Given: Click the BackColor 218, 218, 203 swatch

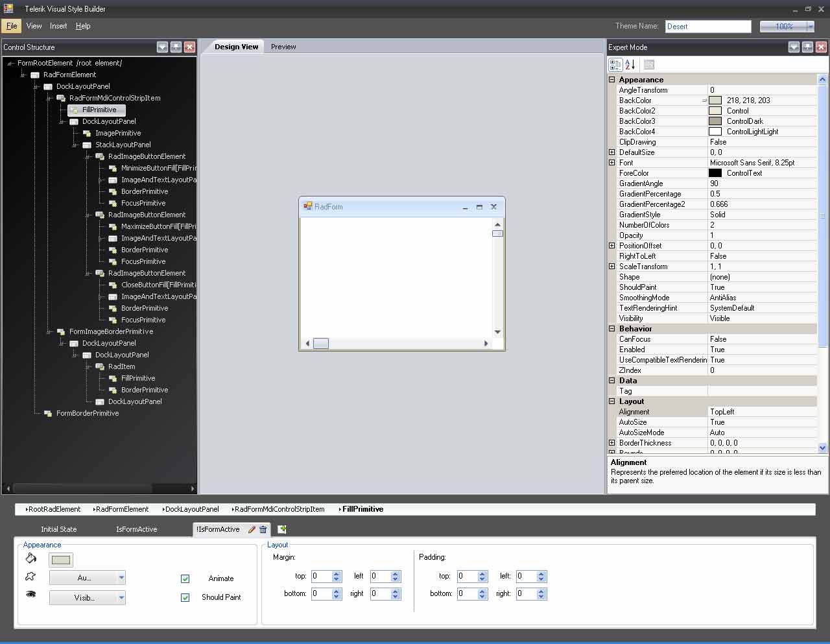Looking at the screenshot, I should pos(715,101).
